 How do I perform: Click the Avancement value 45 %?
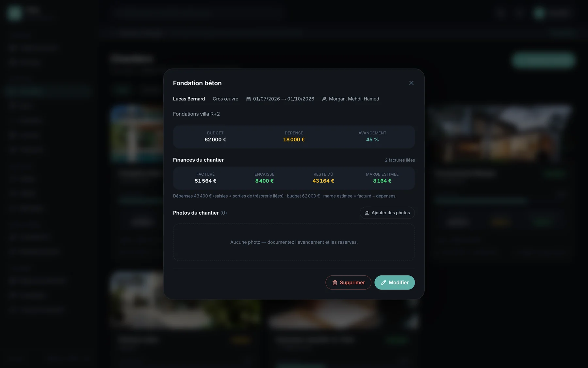point(372,140)
